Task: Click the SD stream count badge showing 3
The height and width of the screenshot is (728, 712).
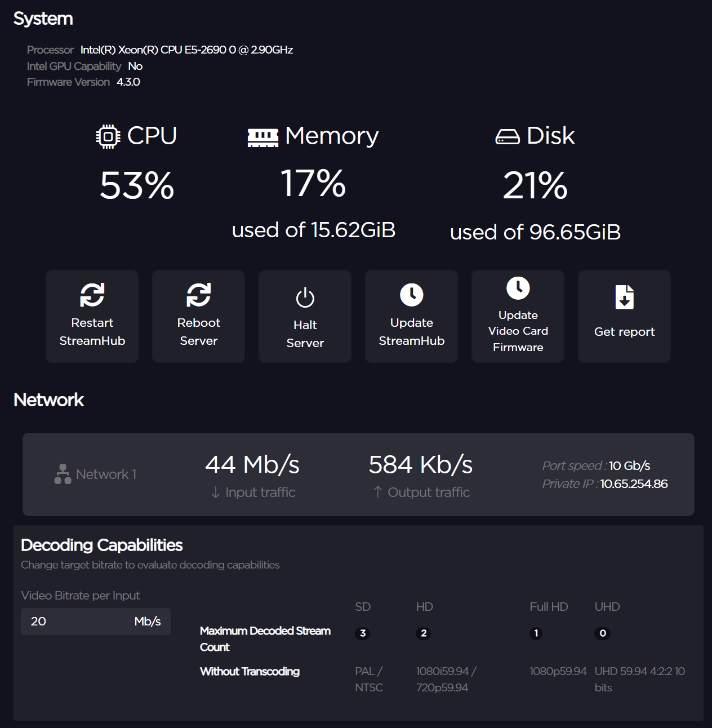Action: 363,633
